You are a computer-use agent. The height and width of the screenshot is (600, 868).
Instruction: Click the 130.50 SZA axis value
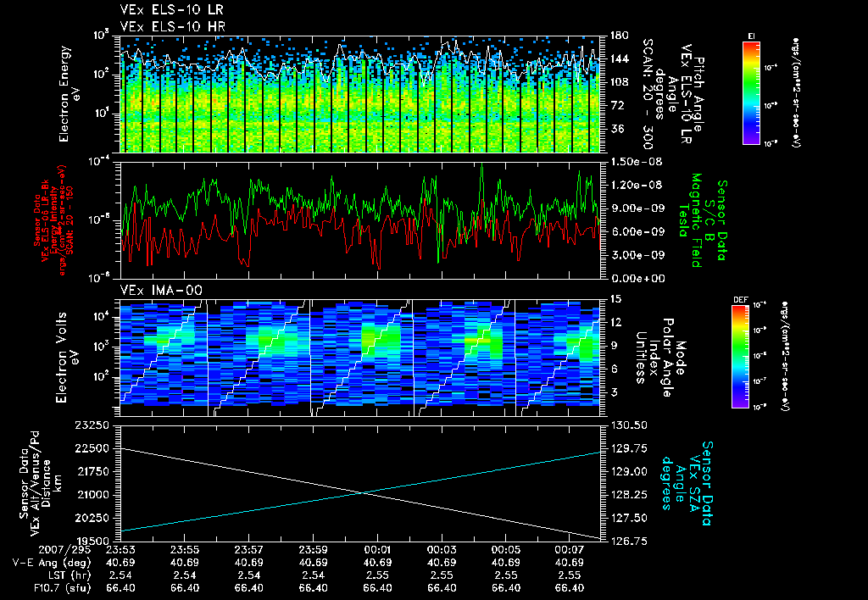[x=628, y=425]
